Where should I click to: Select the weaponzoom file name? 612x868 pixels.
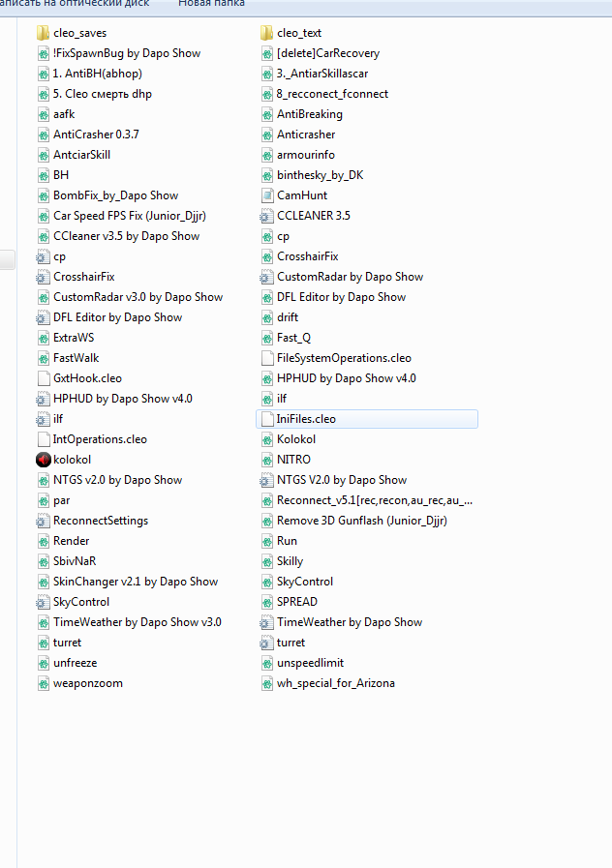(x=87, y=683)
